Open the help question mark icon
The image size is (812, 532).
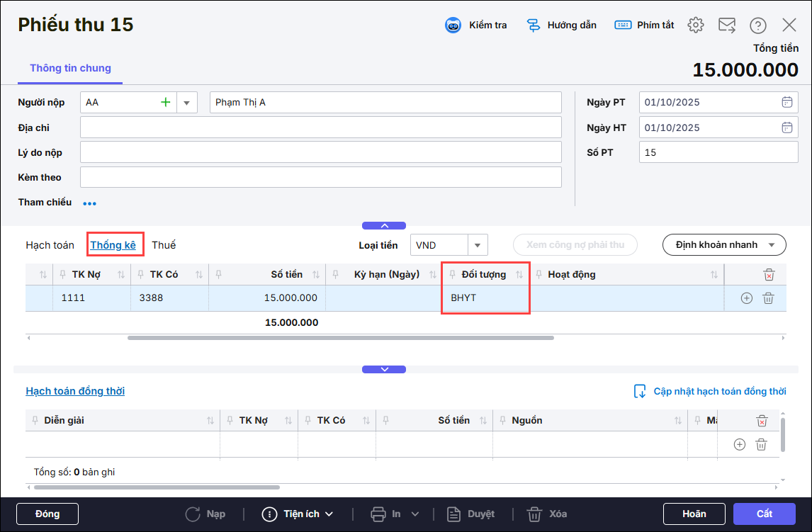click(758, 26)
